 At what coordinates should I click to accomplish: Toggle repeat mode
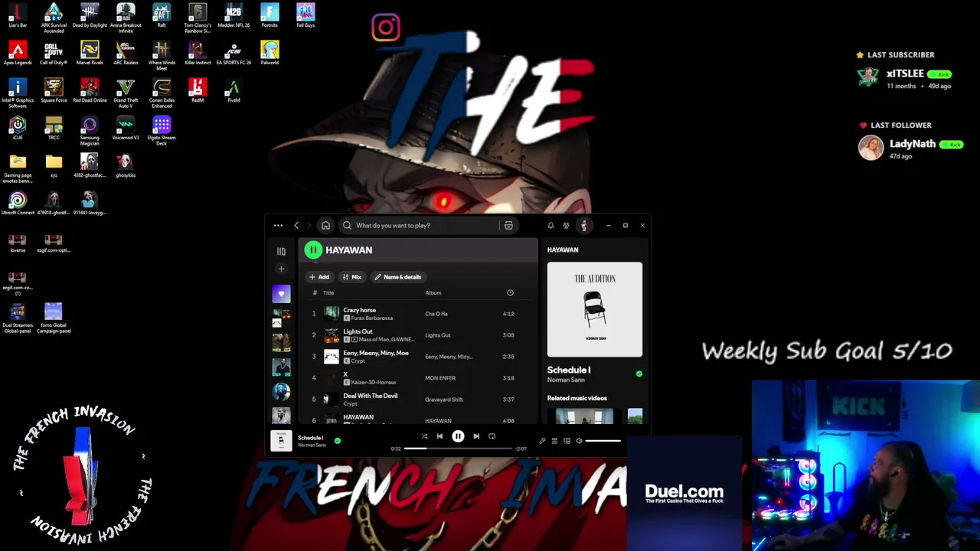tap(492, 437)
